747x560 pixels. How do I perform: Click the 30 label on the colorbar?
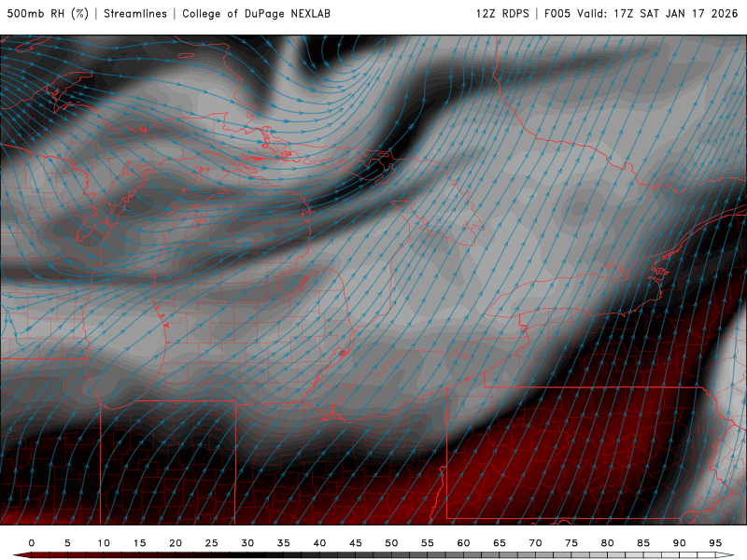pos(247,543)
